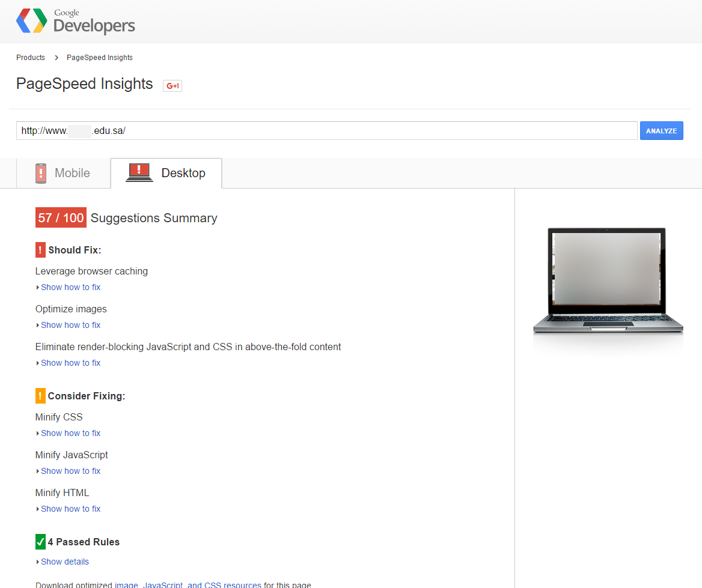
Task: Click the breadcrumb chevron after Products
Action: (x=56, y=58)
